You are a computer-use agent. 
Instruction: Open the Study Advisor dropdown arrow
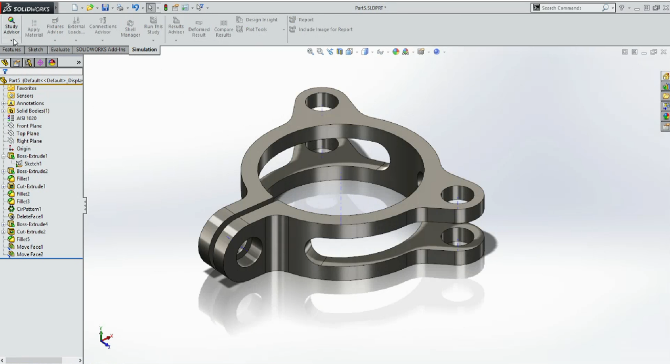12,41
